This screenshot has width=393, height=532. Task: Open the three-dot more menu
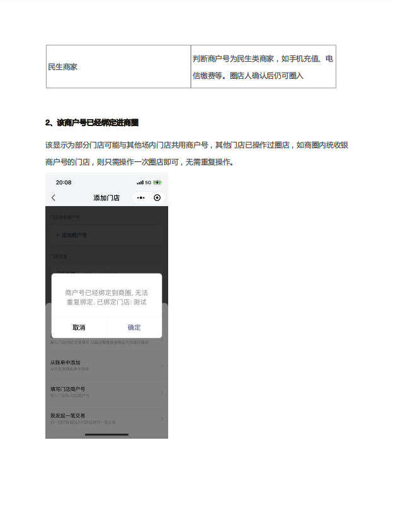140,197
